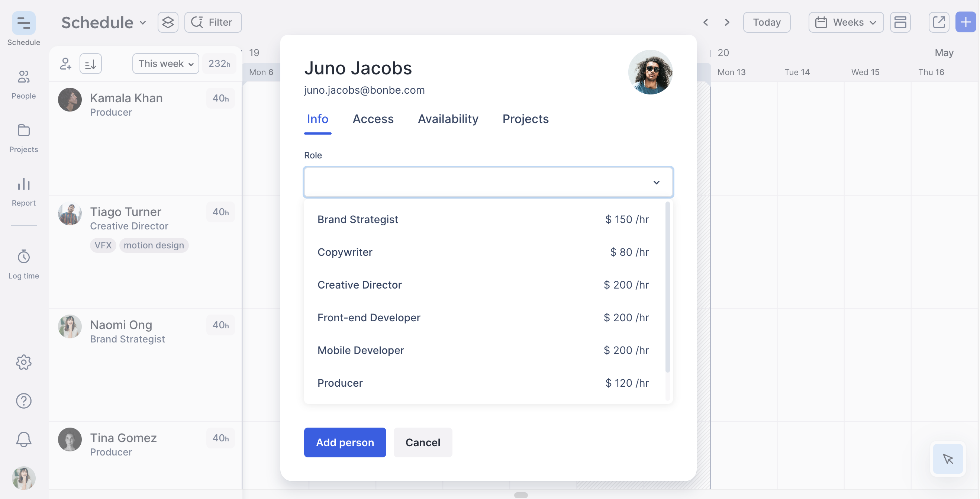
Task: Toggle the row density view icon
Action: coord(900,22)
